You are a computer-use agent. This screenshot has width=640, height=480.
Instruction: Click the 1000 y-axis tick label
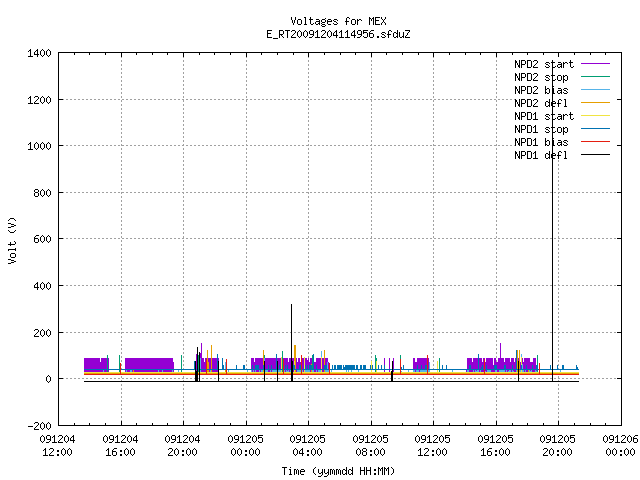click(x=39, y=146)
